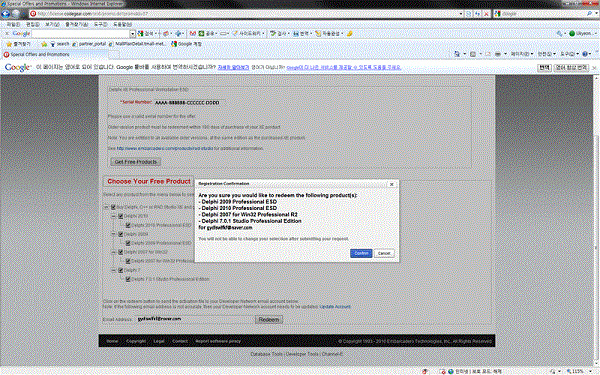Click the yellow highlighter icon on Google toolbar
The image size is (600, 375).
click(x=349, y=34)
